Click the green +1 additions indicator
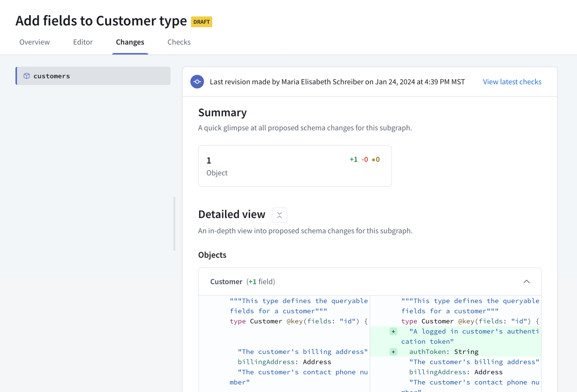The height and width of the screenshot is (392, 577). coord(354,159)
